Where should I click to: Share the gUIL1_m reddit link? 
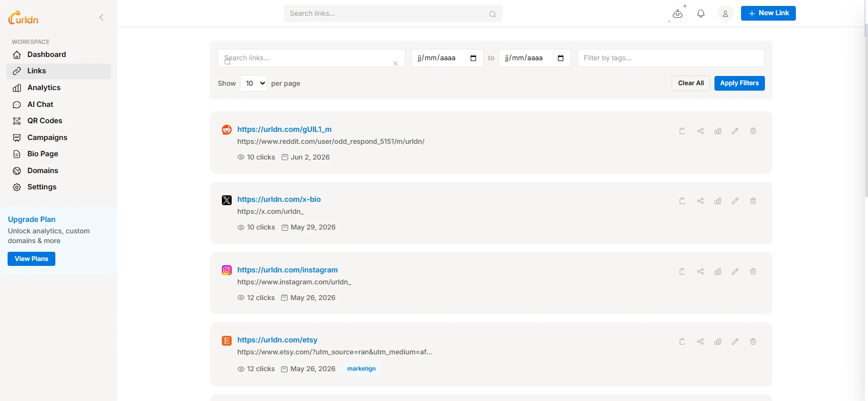(x=700, y=131)
